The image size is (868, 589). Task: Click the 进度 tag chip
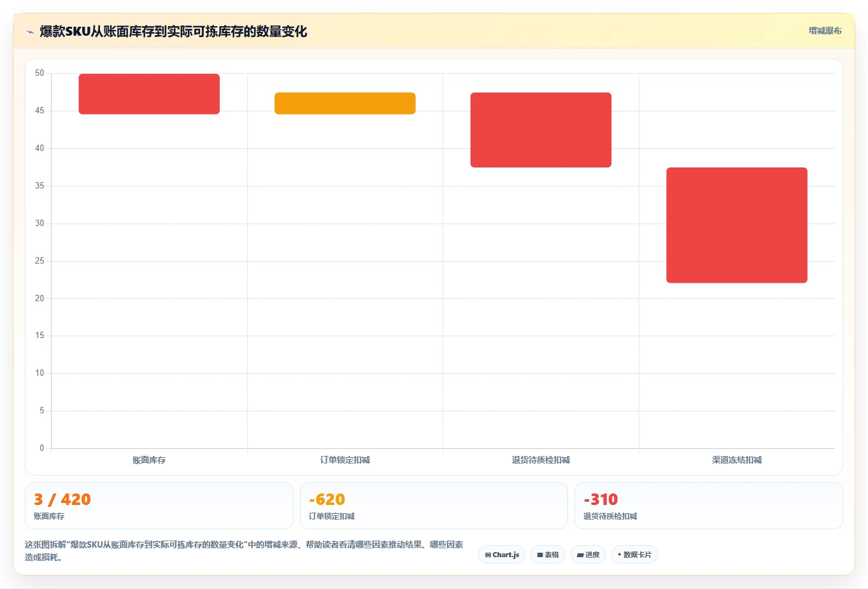pyautogui.click(x=588, y=555)
